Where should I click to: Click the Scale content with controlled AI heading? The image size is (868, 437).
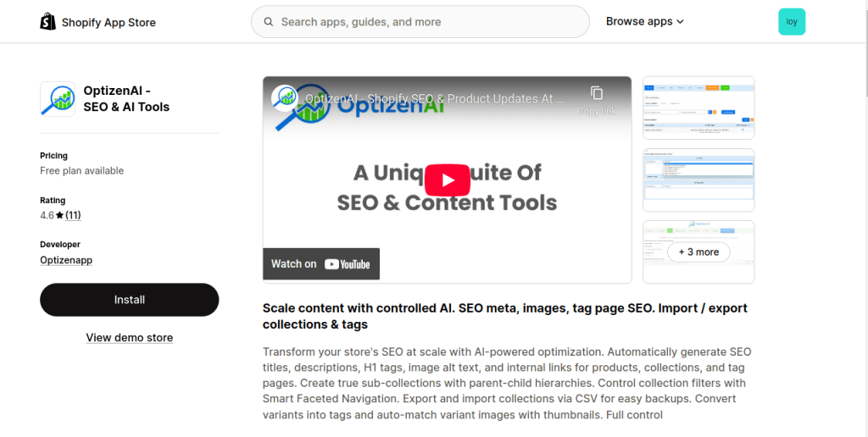tap(505, 316)
